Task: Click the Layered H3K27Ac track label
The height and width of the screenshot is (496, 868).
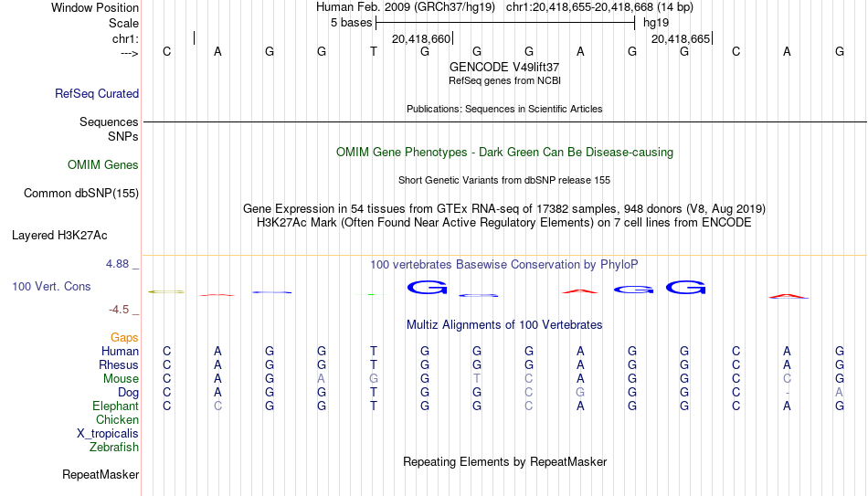Action: click(x=59, y=236)
